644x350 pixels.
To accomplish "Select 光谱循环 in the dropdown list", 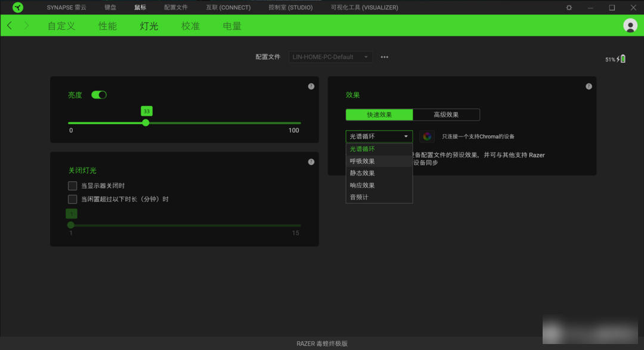I will [x=379, y=149].
